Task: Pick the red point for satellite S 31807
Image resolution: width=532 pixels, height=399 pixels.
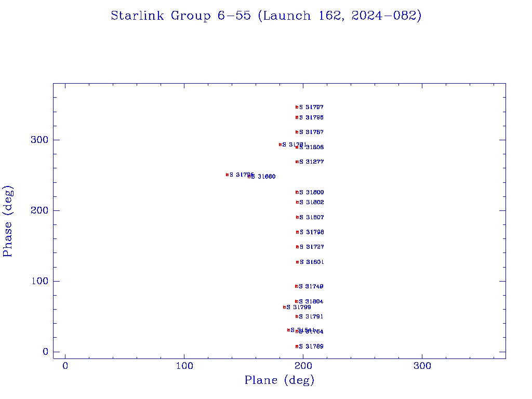Action: pos(298,217)
